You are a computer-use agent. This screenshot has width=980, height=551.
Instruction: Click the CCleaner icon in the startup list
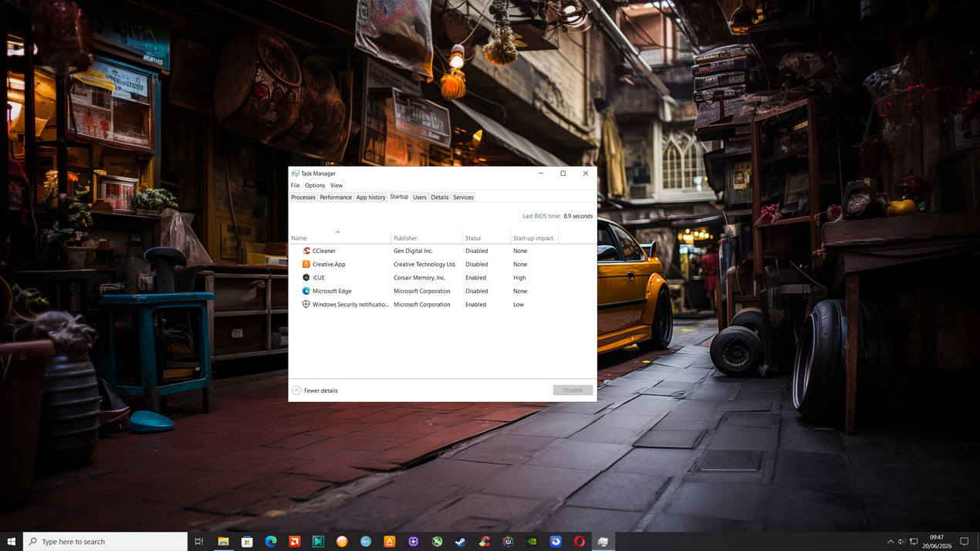(x=306, y=251)
